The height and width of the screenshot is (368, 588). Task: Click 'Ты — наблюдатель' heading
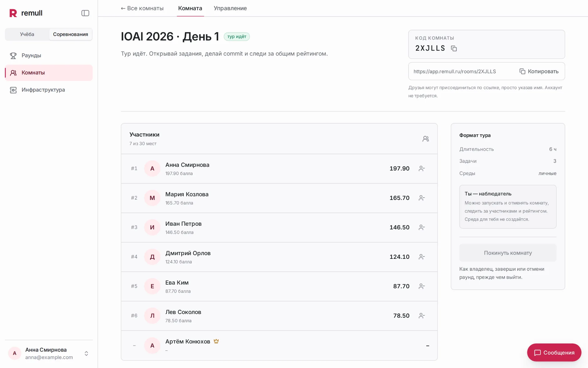tap(488, 194)
